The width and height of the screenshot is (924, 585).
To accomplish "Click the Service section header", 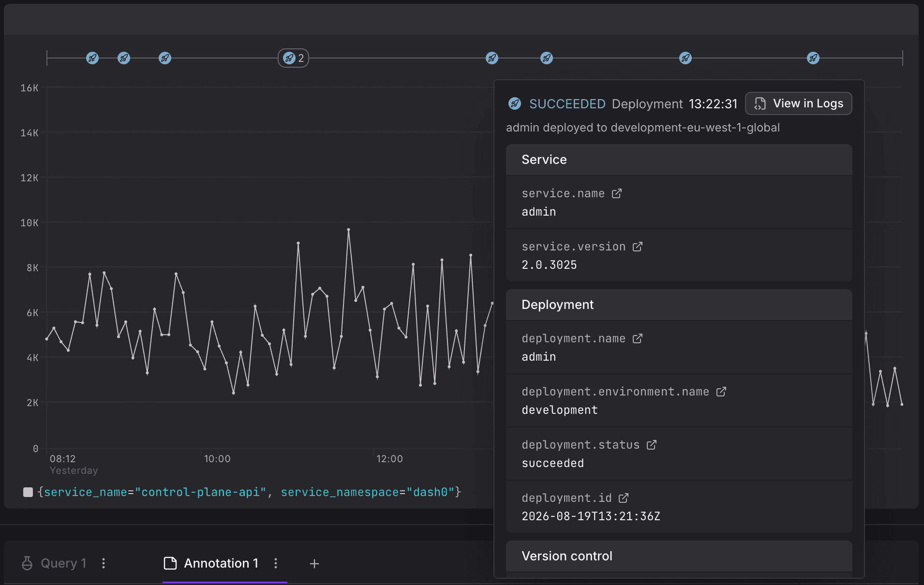I will tap(679, 160).
